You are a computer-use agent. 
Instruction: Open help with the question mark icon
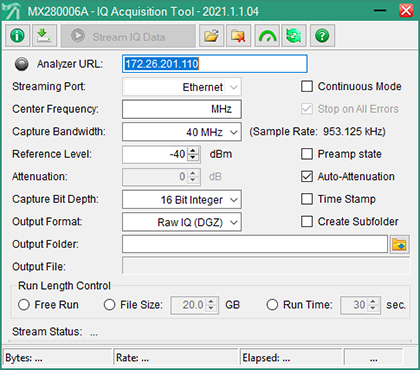(322, 36)
